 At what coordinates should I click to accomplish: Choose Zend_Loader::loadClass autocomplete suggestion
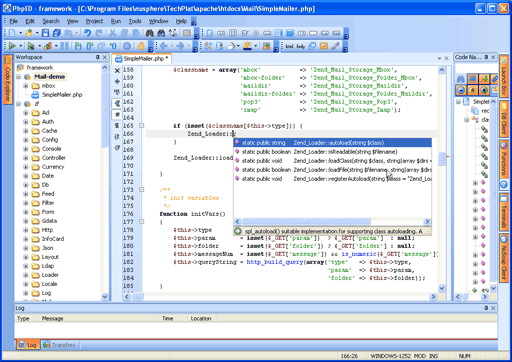pos(332,161)
